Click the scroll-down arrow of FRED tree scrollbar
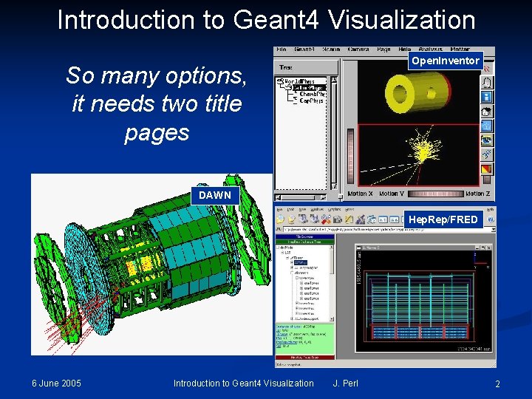 (332, 319)
